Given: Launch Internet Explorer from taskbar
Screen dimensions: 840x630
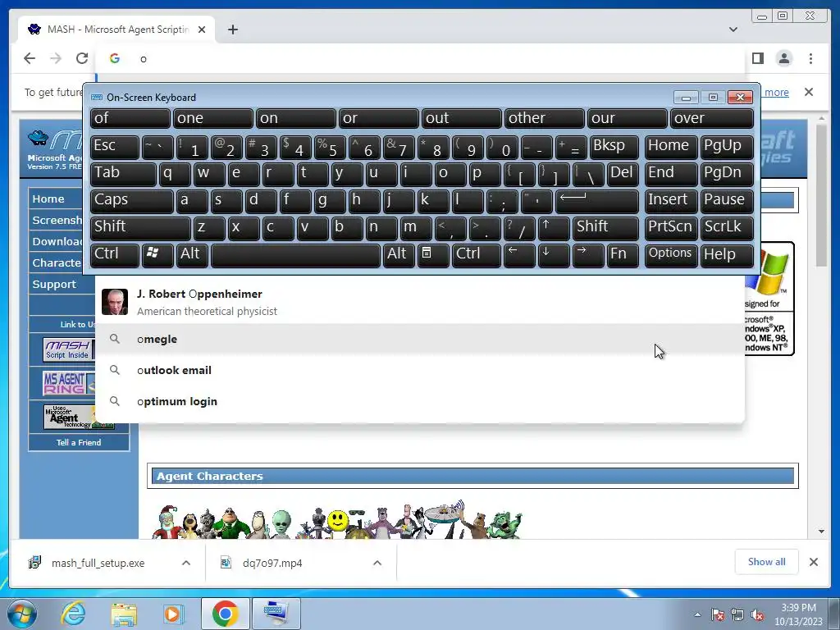Looking at the screenshot, I should tap(73, 614).
